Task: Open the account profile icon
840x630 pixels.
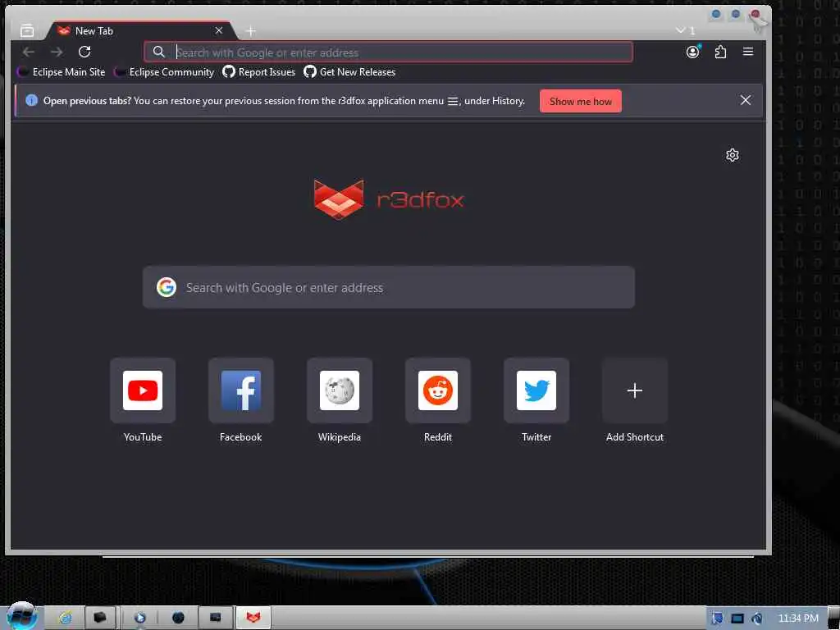Action: coord(692,52)
